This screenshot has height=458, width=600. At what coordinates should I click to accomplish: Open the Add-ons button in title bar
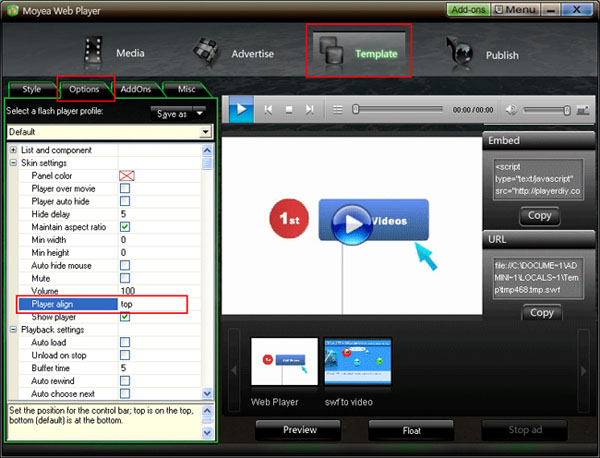(468, 10)
